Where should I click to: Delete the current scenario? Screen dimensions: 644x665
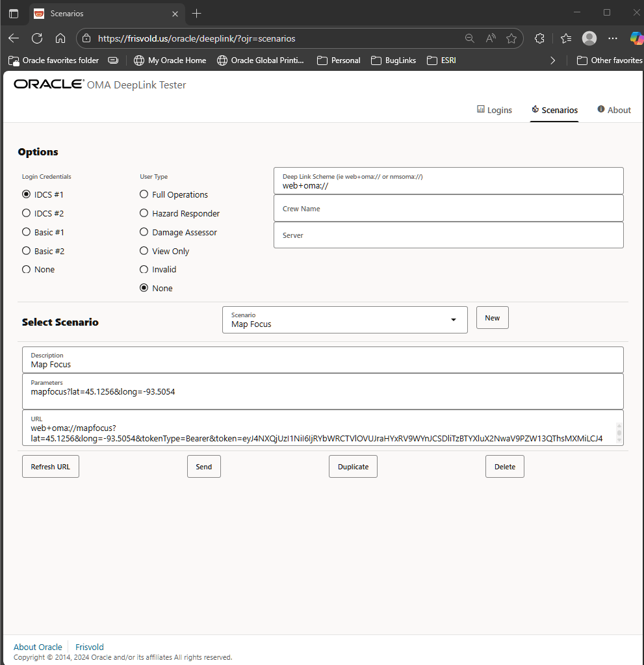point(505,467)
